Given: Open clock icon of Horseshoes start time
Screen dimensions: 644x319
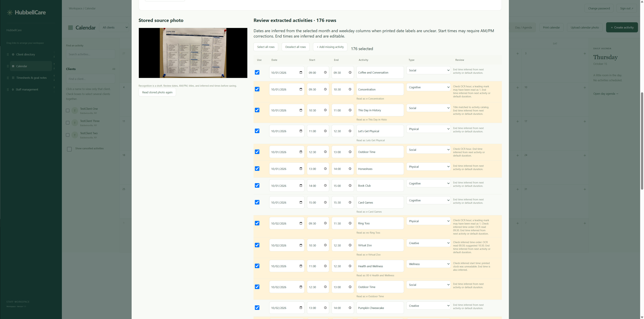Looking at the screenshot, I should click(325, 169).
